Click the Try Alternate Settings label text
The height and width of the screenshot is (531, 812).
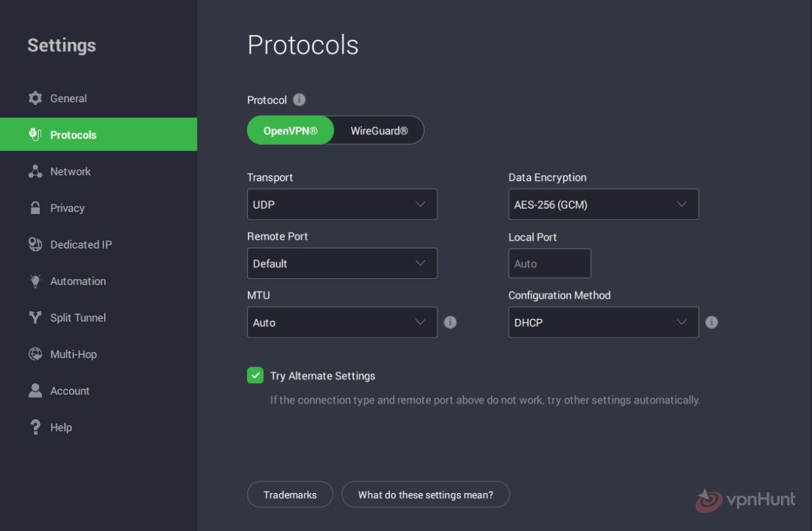[x=323, y=376]
